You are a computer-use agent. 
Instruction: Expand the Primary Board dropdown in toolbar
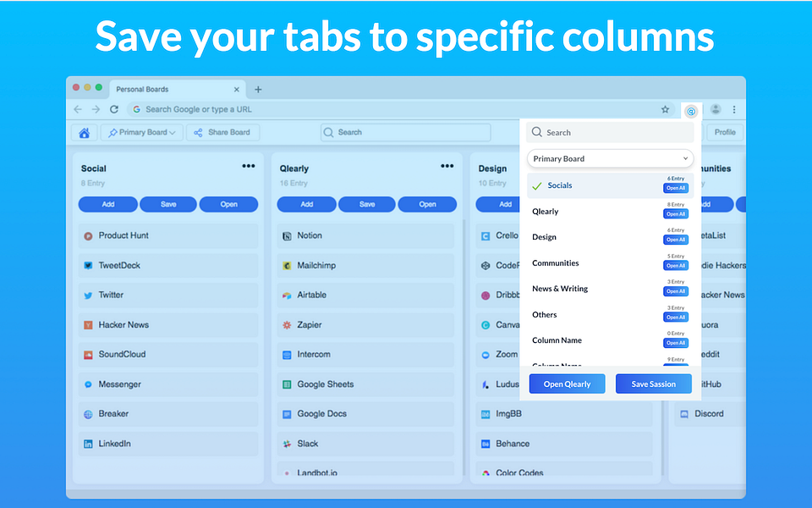[141, 133]
